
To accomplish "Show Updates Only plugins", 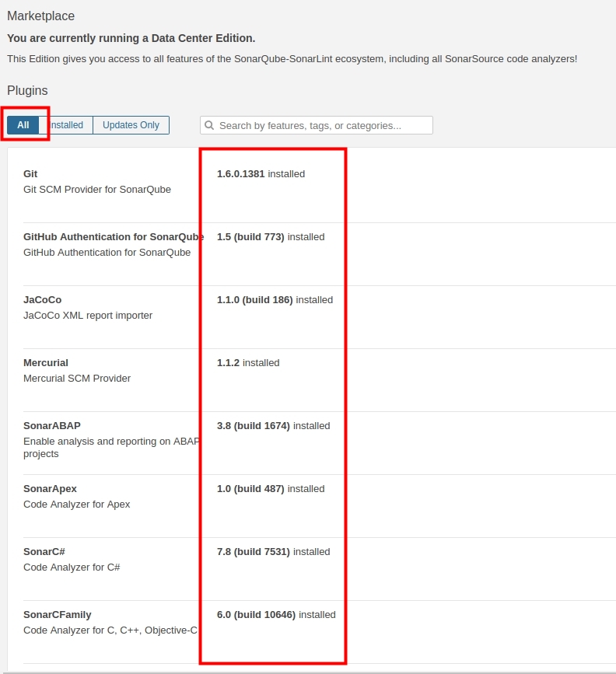I will [x=131, y=125].
